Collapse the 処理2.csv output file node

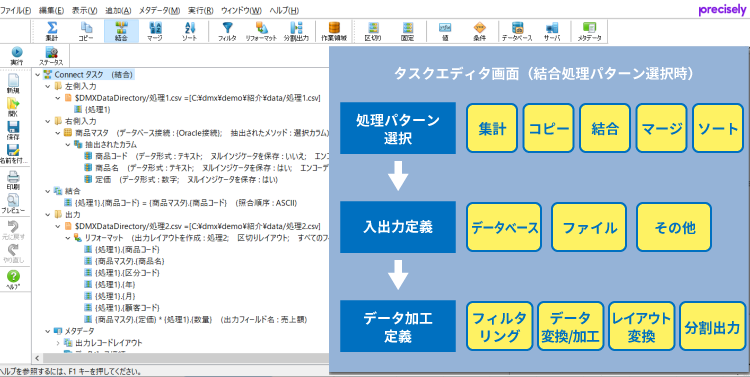(x=58, y=226)
